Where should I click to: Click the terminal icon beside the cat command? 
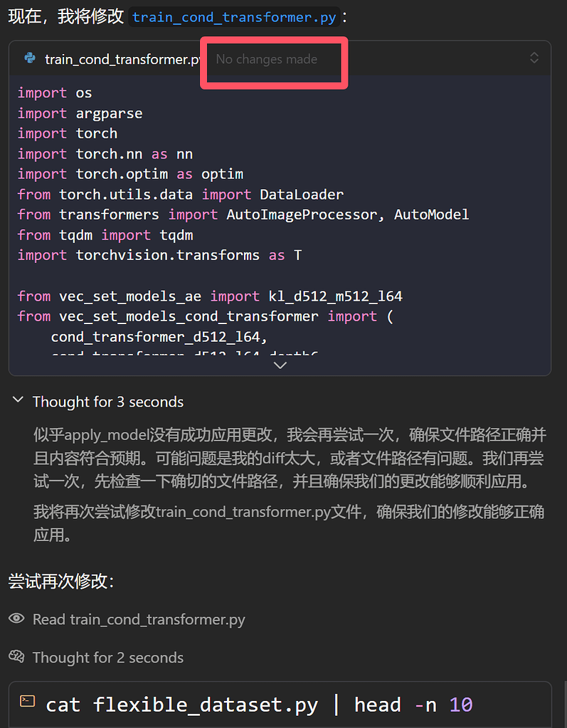26,700
